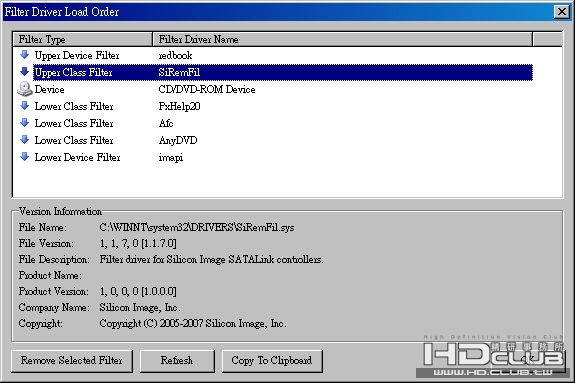Select the Device row label
Viewport: 575px width, 383px height.
pos(50,89)
